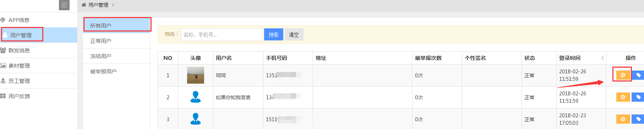Click blue tag icon in row 2
This screenshot has height=129, width=644.
pyautogui.click(x=638, y=97)
